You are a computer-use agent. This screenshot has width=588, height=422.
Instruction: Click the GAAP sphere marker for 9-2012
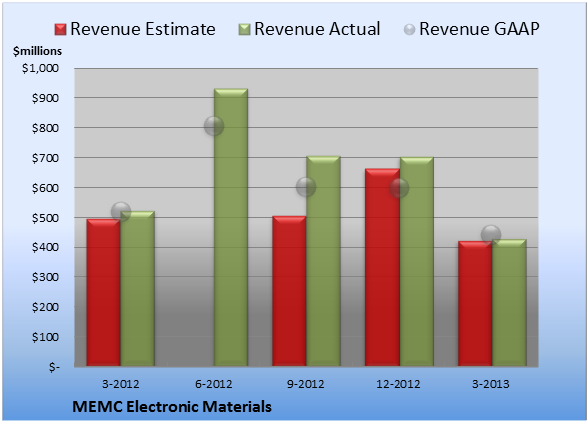click(306, 187)
